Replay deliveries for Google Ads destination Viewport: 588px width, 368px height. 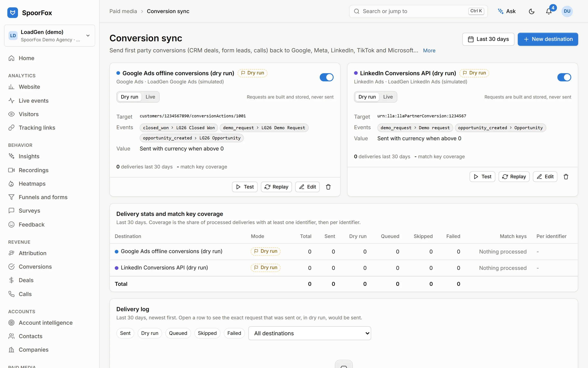(x=276, y=187)
